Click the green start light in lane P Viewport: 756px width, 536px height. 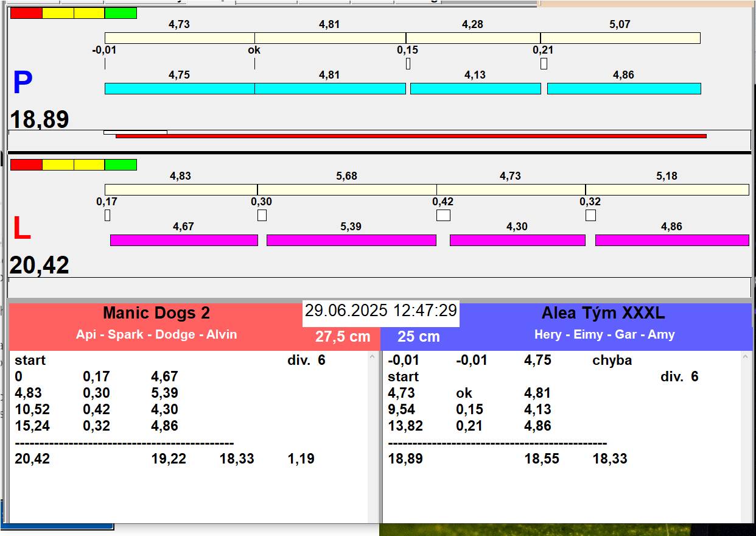[x=121, y=13]
